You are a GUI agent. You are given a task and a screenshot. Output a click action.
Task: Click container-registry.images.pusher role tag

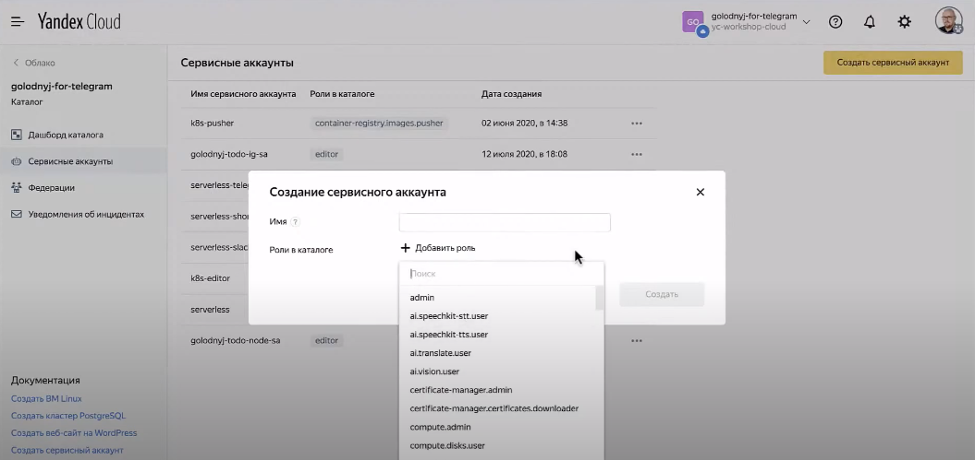(379, 123)
